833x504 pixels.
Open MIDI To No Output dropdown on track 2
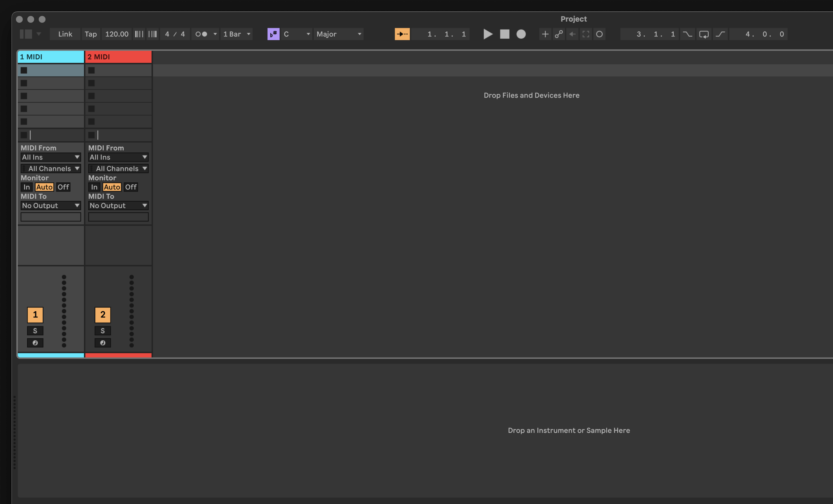coord(118,205)
